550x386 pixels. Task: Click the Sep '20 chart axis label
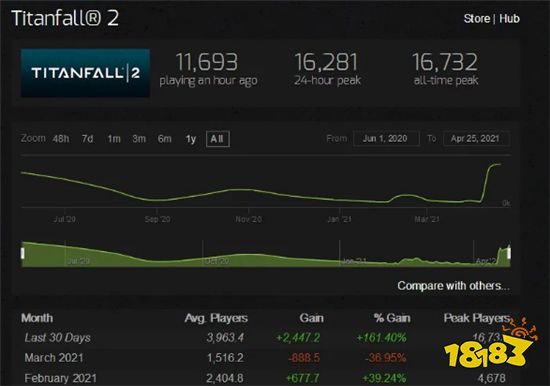157,219
